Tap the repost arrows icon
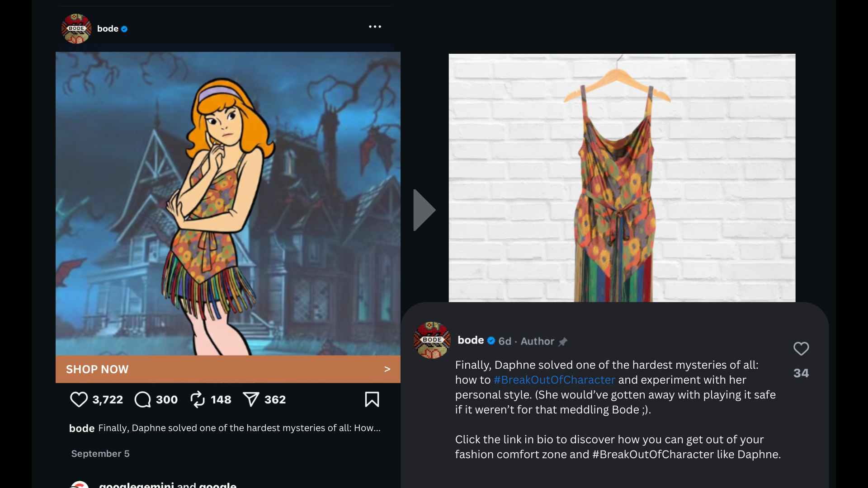This screenshot has height=488, width=868. tap(198, 399)
